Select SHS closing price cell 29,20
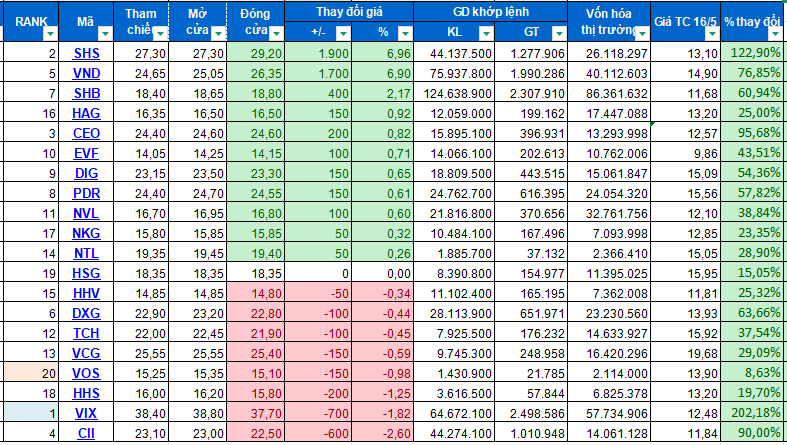This screenshot has height=445, width=787. coord(256,53)
